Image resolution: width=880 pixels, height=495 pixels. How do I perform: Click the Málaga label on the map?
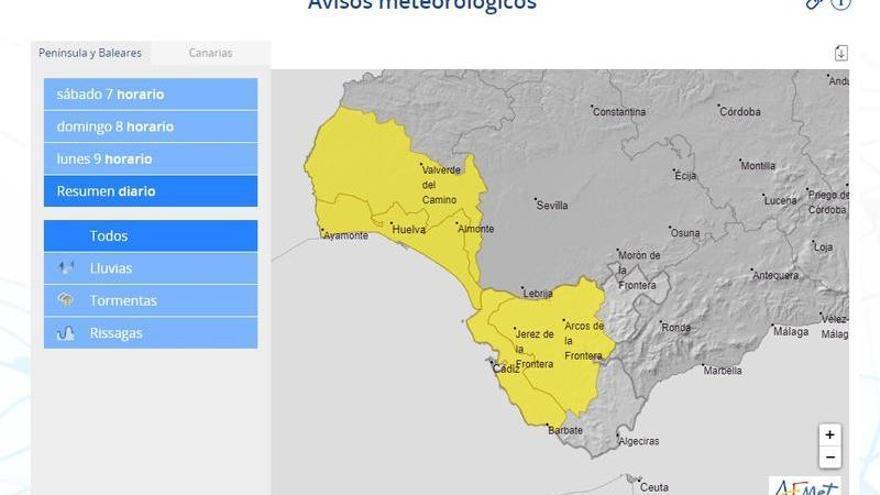pyautogui.click(x=791, y=332)
